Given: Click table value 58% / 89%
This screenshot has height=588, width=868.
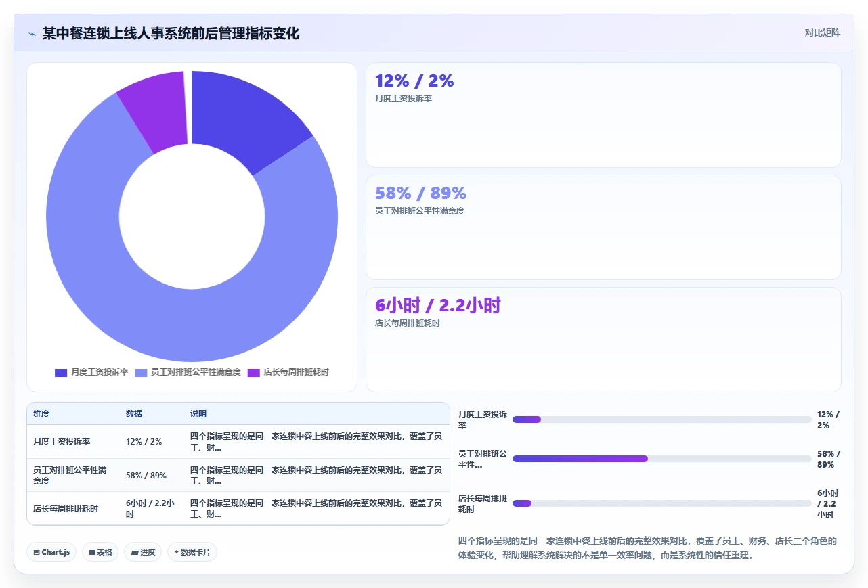Looking at the screenshot, I should coord(146,475).
